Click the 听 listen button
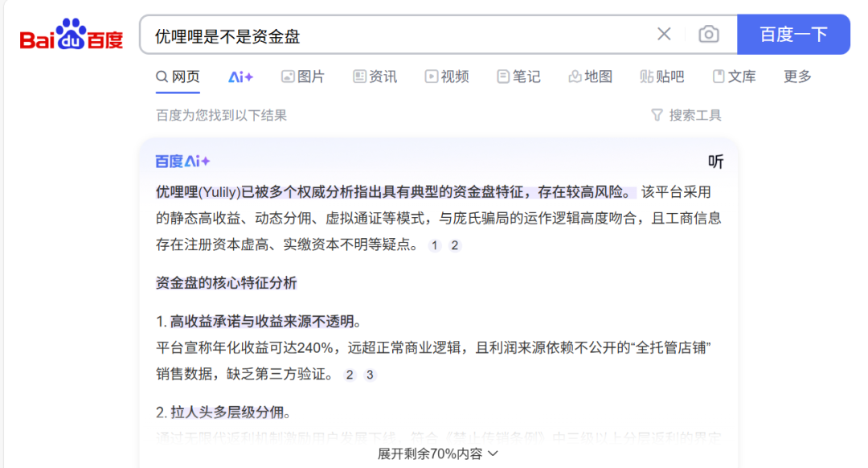The height and width of the screenshot is (468, 868). pos(715,162)
